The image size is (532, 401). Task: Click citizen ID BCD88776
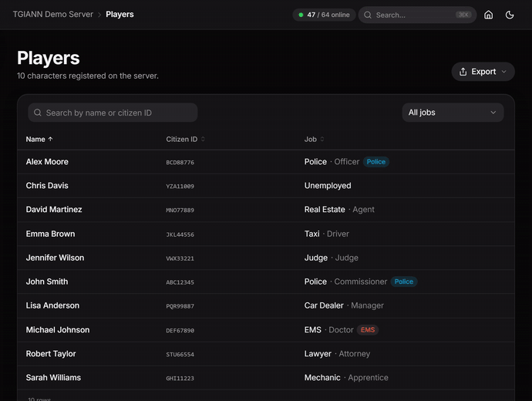coord(180,163)
